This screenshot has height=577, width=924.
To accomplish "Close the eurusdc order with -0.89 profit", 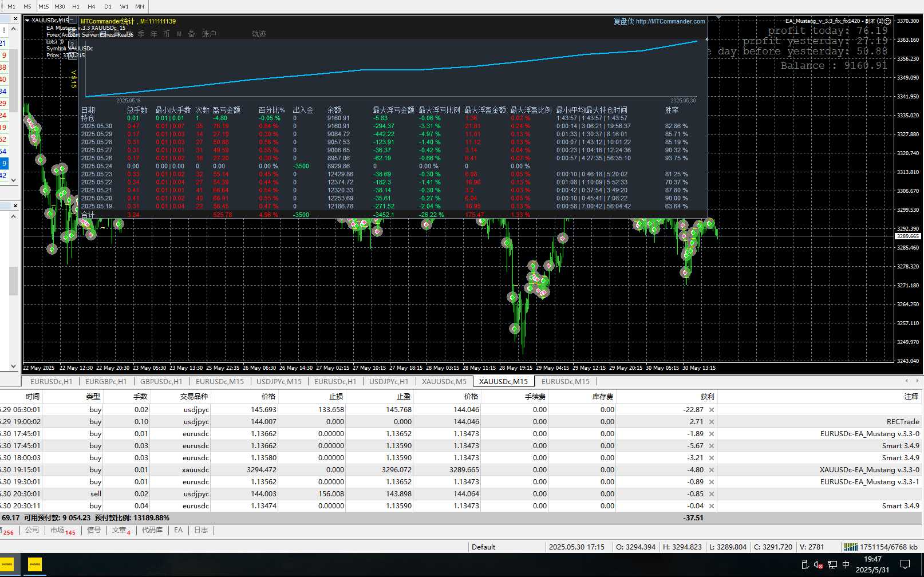I will click(712, 482).
